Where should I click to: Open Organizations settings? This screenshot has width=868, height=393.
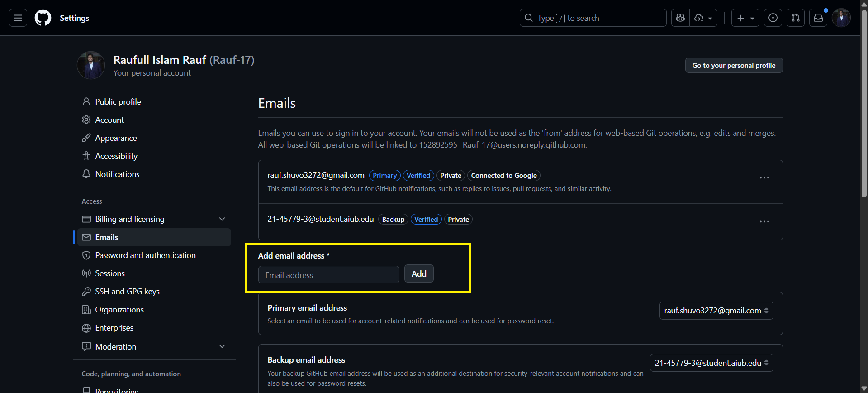tap(154, 310)
